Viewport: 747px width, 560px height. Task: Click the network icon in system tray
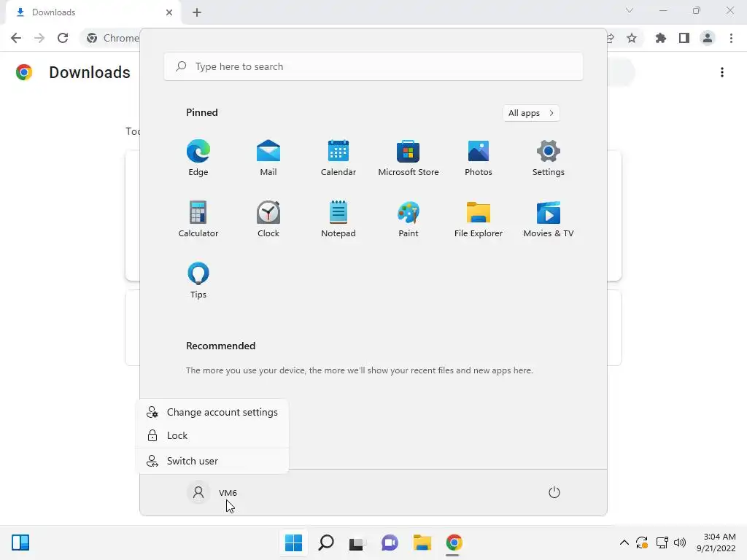(662, 542)
